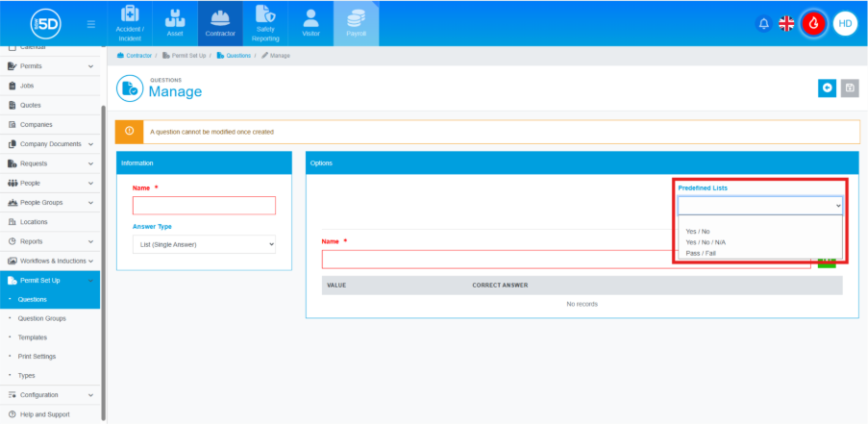Open Question Groups submenu item

coord(41,319)
